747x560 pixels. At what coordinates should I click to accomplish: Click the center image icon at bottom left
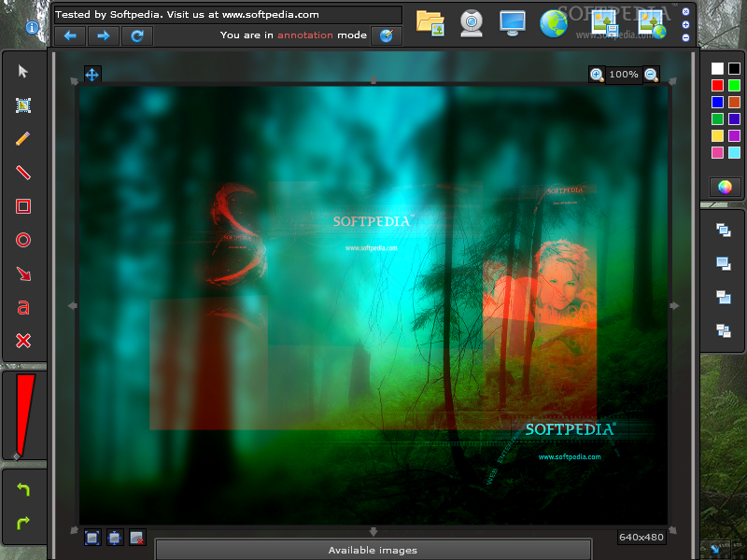(114, 538)
